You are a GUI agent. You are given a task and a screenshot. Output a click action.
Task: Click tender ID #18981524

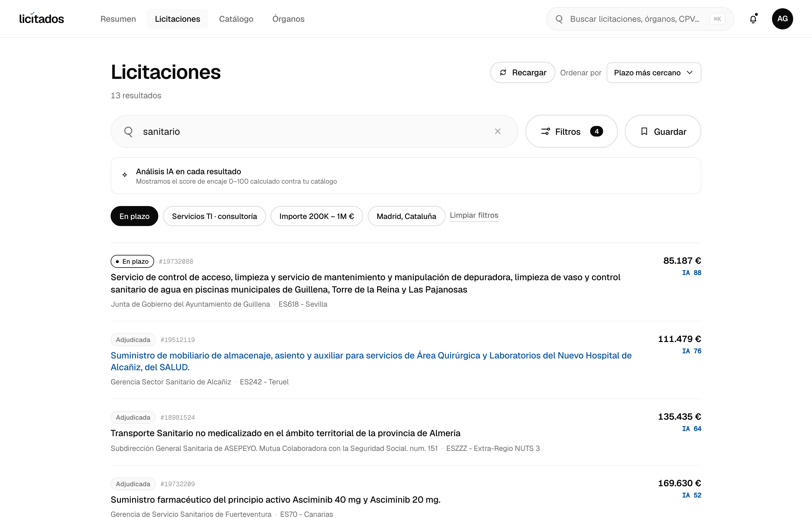[x=178, y=418]
